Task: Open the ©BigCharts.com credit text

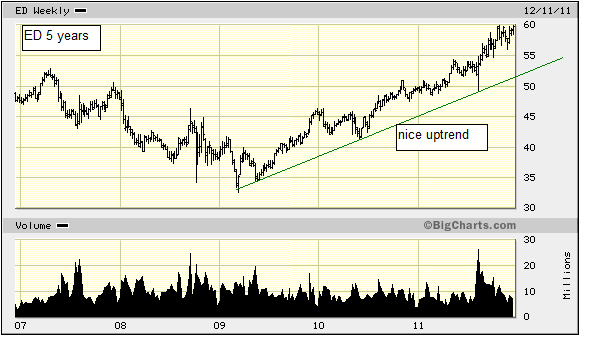Action: pyautogui.click(x=470, y=225)
